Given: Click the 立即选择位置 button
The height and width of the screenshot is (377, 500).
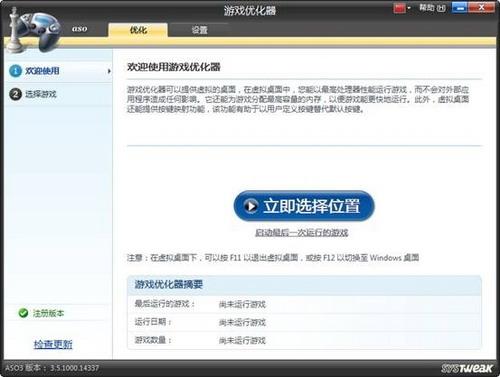Looking at the screenshot, I should [x=304, y=206].
